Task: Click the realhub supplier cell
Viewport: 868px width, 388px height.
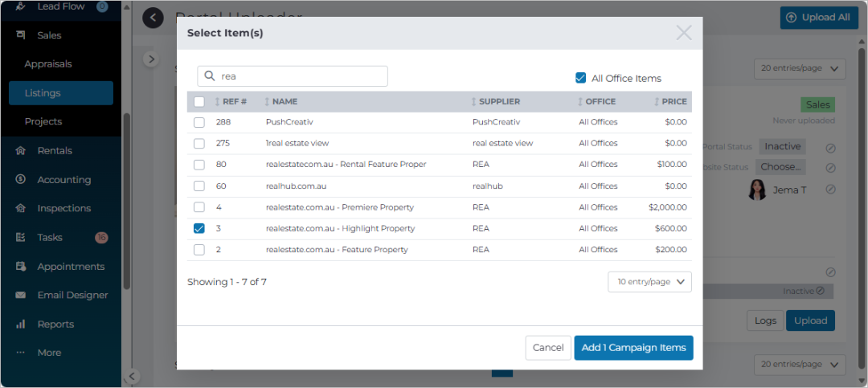Action: 488,186
